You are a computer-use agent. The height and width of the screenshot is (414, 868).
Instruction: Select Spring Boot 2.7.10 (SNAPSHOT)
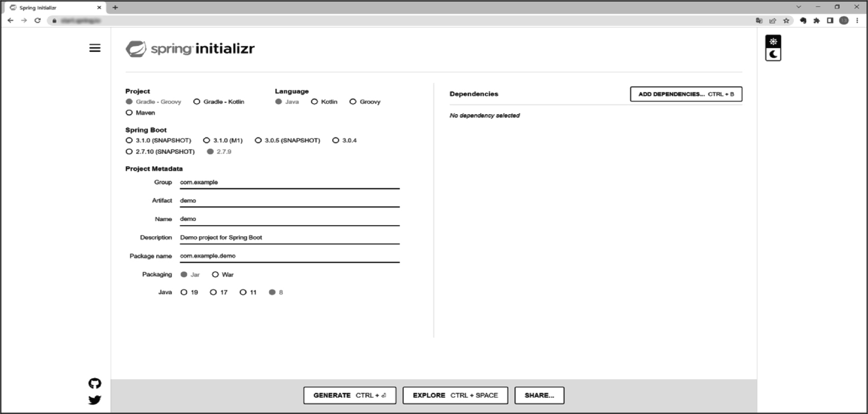click(x=160, y=152)
